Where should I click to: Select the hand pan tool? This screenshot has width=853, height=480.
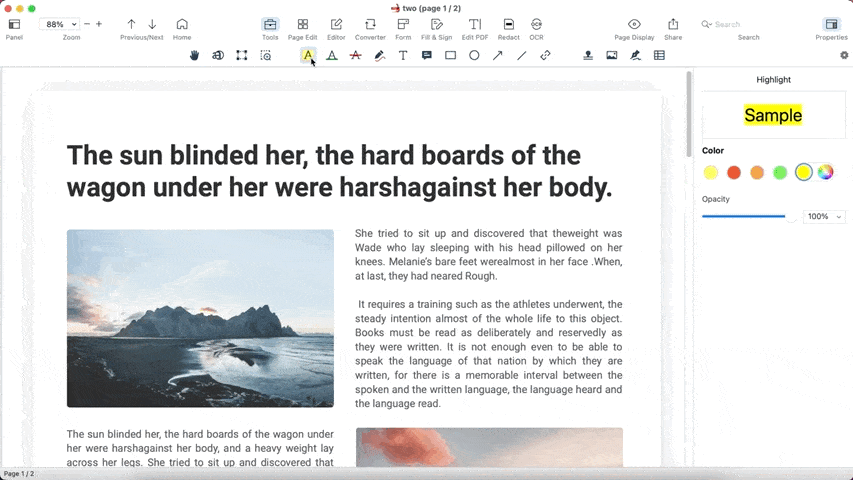click(x=194, y=56)
